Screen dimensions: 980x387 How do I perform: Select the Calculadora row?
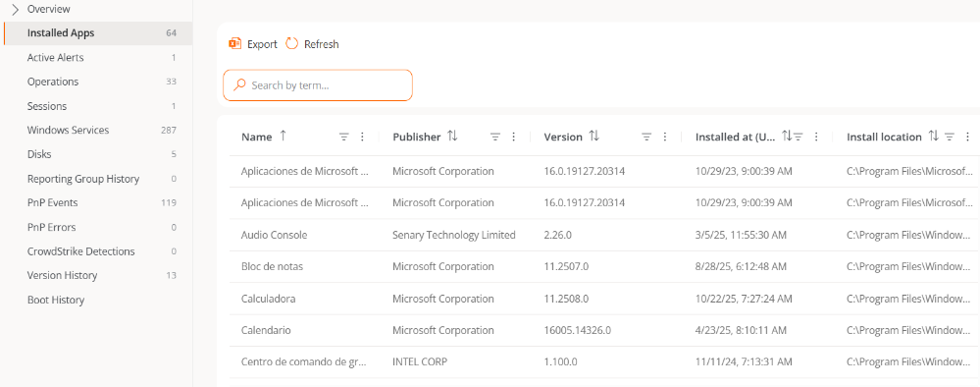[604, 299]
